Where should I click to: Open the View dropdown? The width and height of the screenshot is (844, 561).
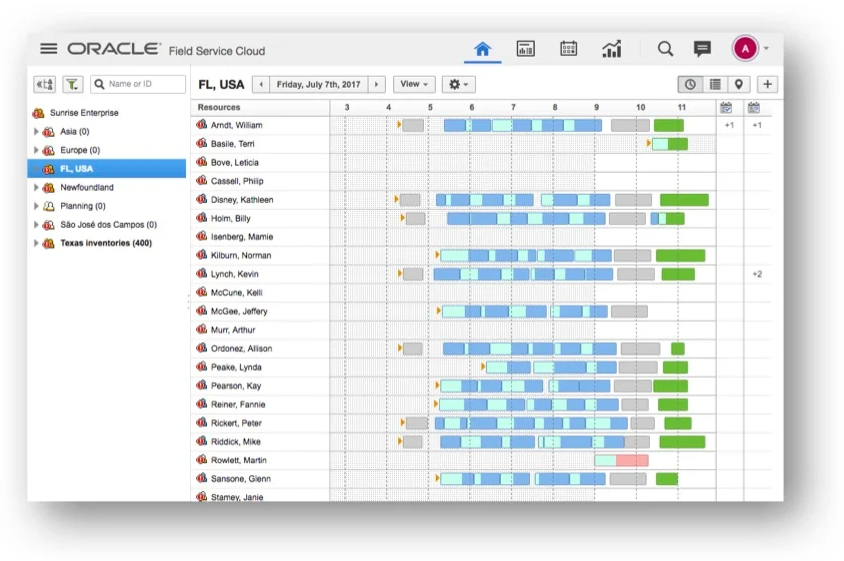414,85
